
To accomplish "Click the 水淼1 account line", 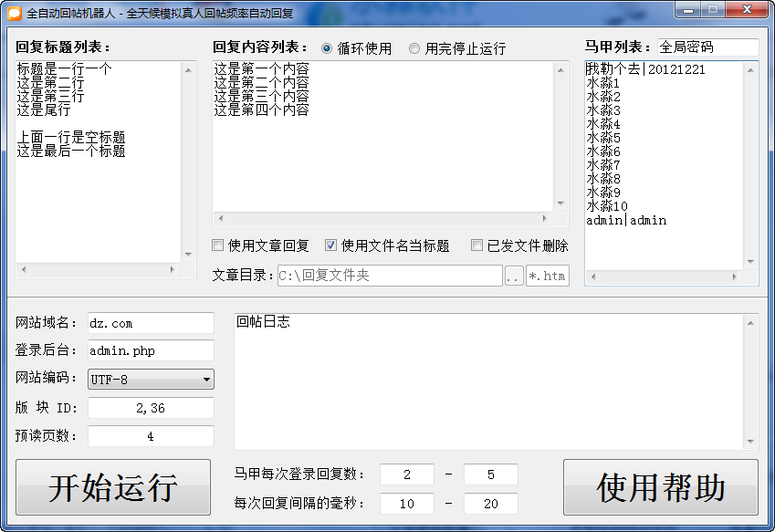I will click(x=603, y=83).
